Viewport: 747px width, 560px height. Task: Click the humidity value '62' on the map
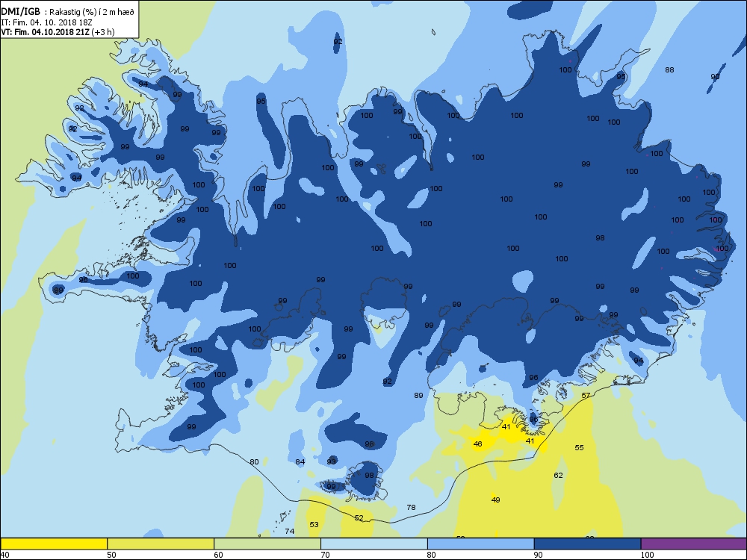click(558, 475)
